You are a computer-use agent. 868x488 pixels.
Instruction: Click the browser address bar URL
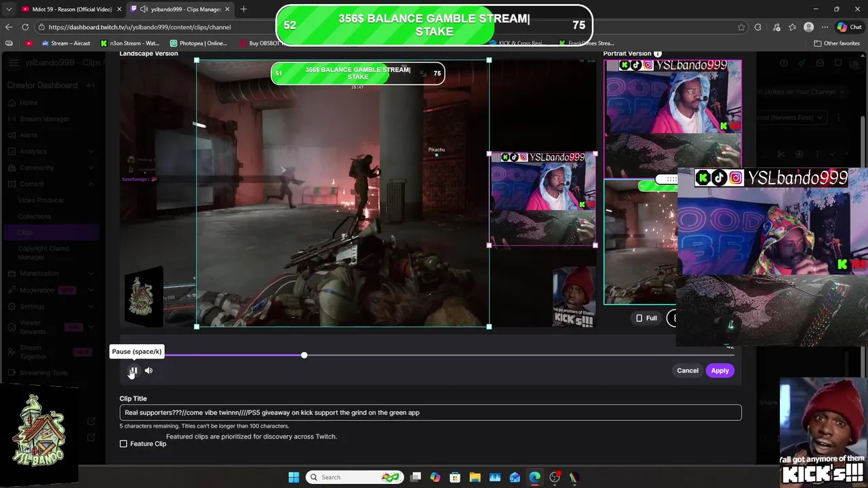point(140,27)
